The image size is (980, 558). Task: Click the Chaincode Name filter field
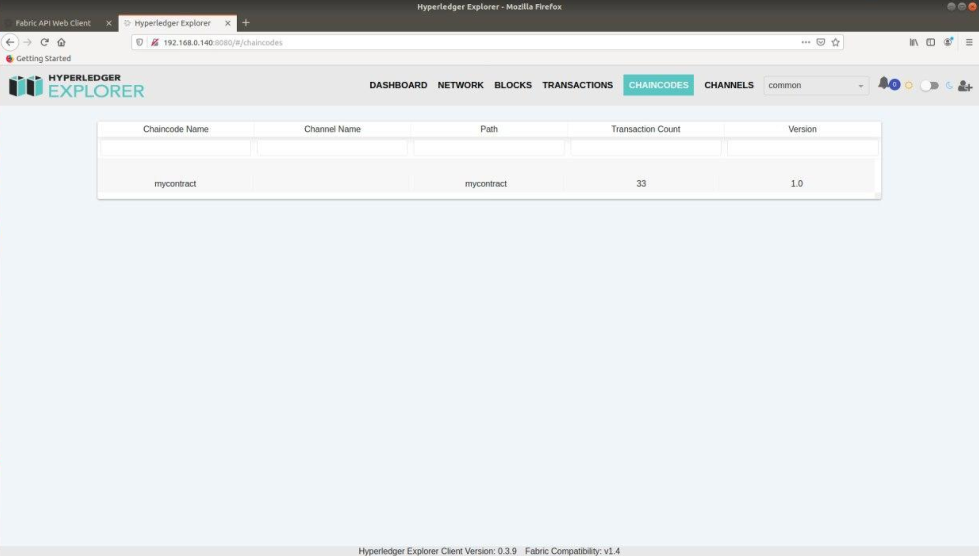pos(175,148)
